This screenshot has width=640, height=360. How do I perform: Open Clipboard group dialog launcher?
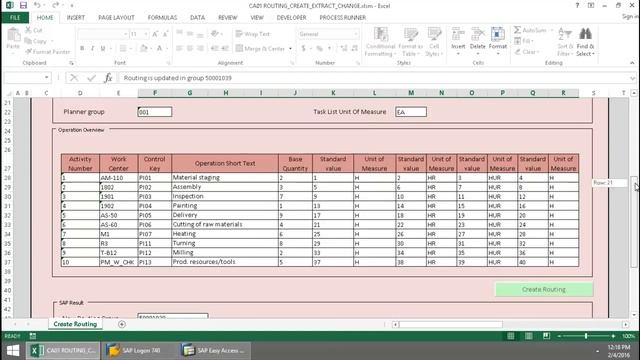click(71, 63)
